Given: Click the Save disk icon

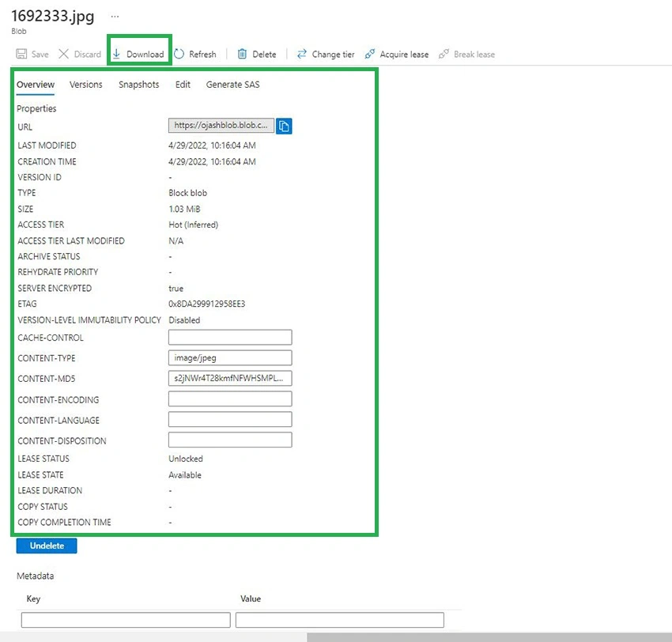Looking at the screenshot, I should point(21,54).
